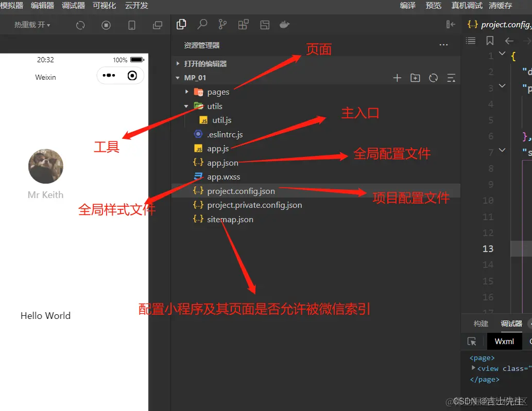Switch to the Wxml tab

pyautogui.click(x=504, y=341)
